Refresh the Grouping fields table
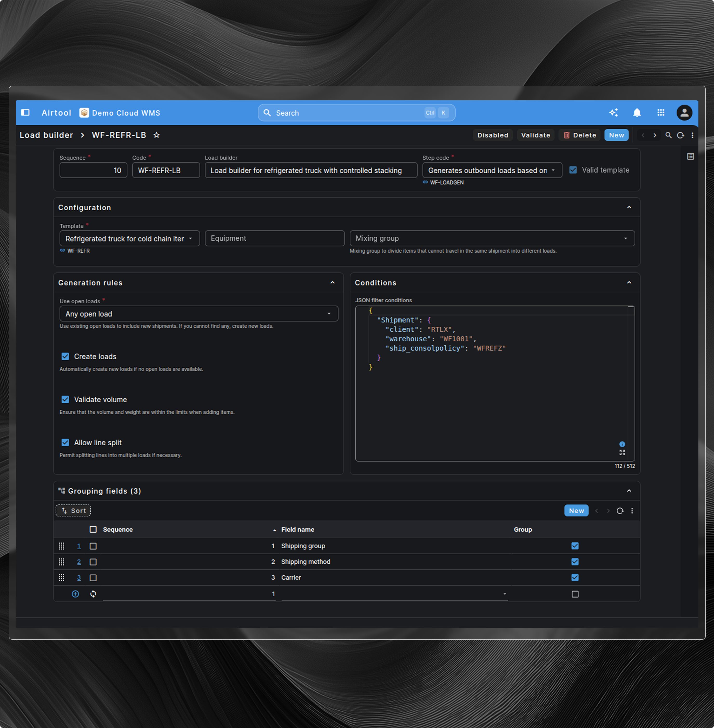The height and width of the screenshot is (728, 714). click(620, 511)
